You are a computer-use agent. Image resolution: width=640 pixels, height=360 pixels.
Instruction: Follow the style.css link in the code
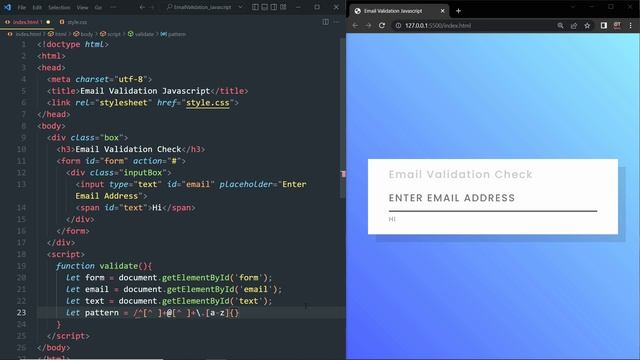tap(208, 103)
